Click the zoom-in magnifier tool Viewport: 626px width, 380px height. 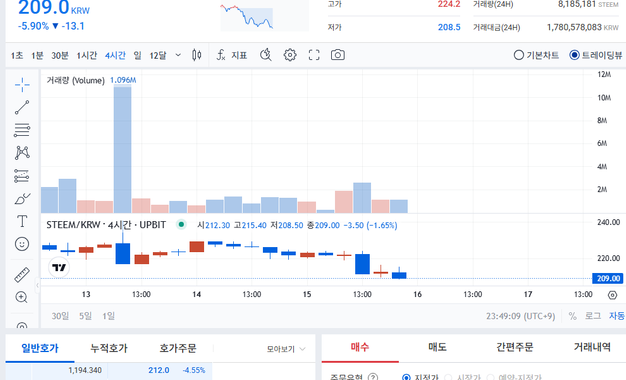pyautogui.click(x=22, y=297)
